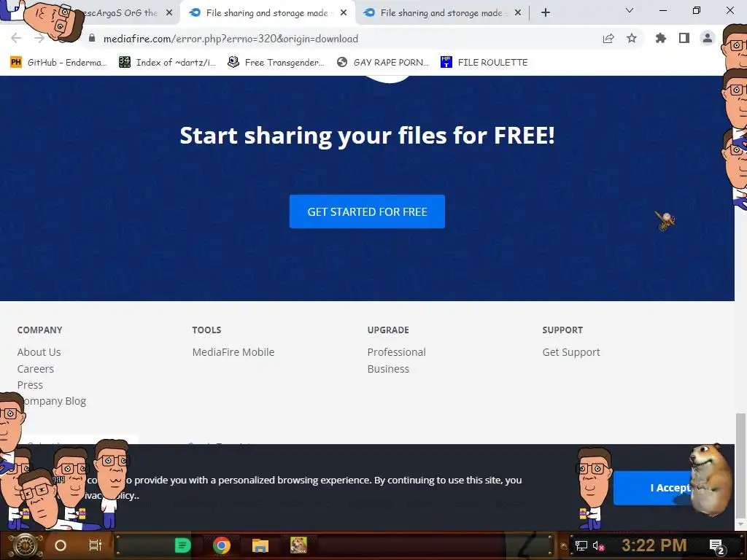747x560 pixels.
Task: Click the muted volume tray icon
Action: click(598, 545)
